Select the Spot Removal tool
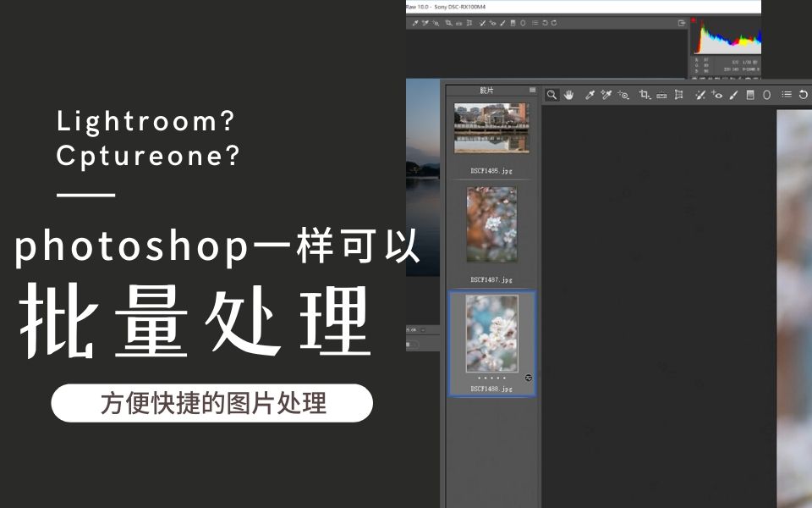 pyautogui.click(x=700, y=95)
